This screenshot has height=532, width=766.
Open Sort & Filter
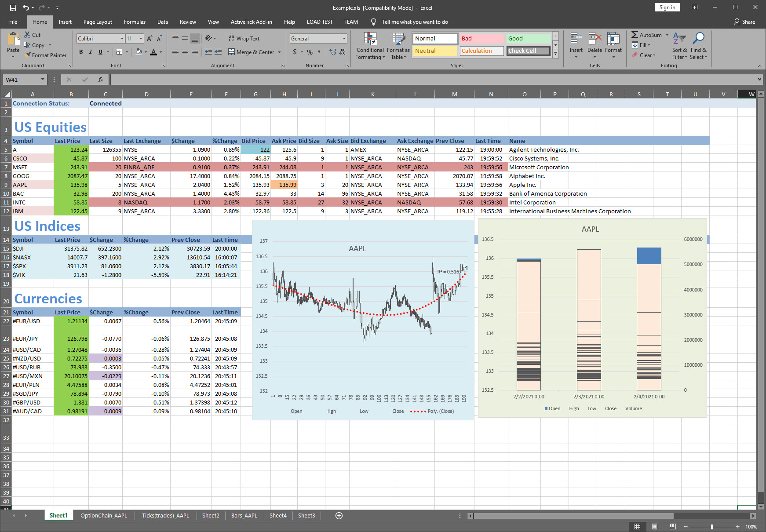[679, 46]
